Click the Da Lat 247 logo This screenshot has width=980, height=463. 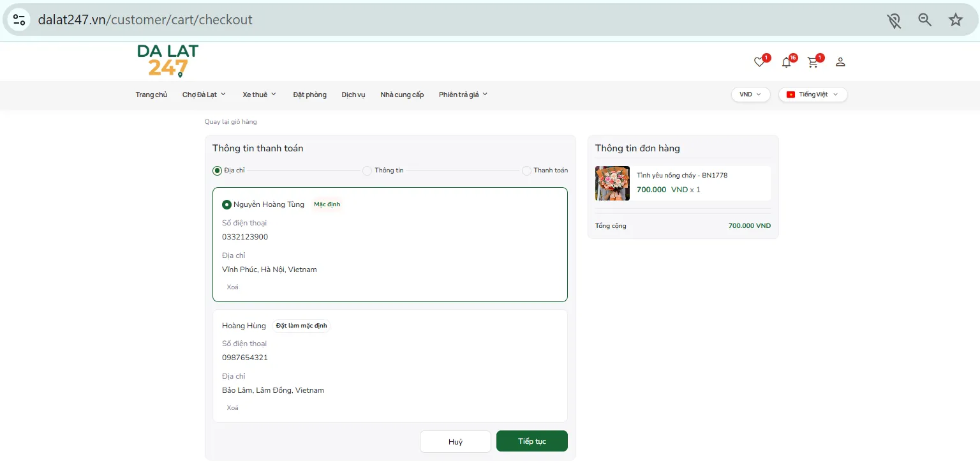click(168, 61)
